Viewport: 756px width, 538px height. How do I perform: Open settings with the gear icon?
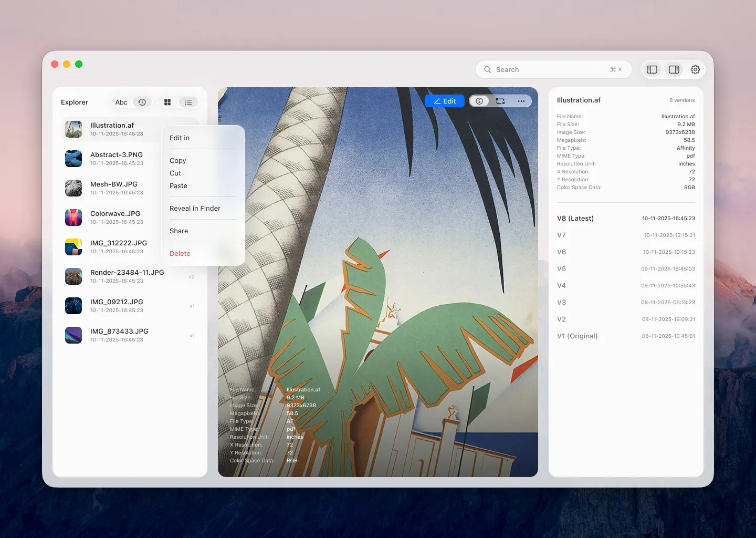(x=695, y=69)
